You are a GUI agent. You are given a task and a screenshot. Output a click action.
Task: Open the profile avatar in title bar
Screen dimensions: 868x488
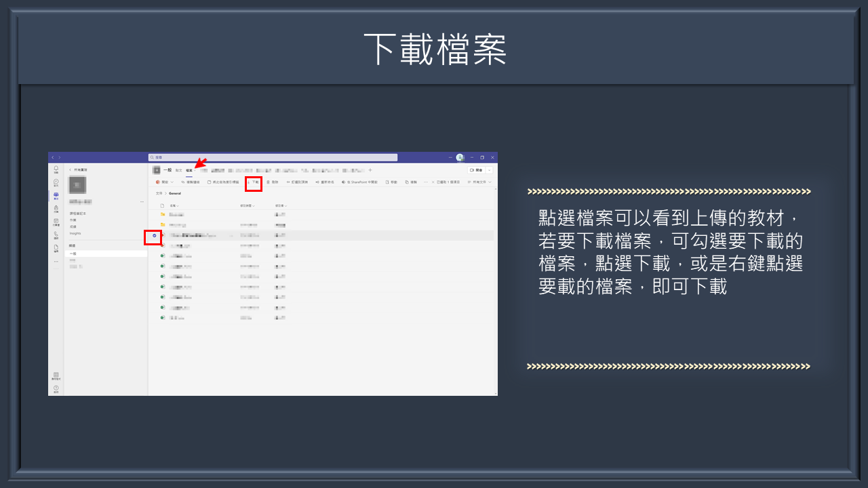[460, 157]
